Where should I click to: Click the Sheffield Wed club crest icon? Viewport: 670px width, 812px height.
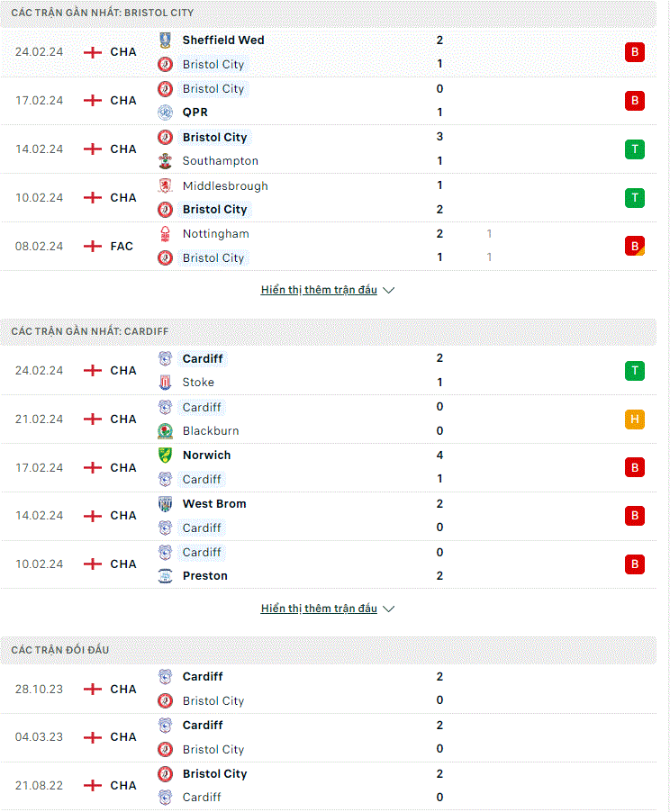pyautogui.click(x=166, y=40)
